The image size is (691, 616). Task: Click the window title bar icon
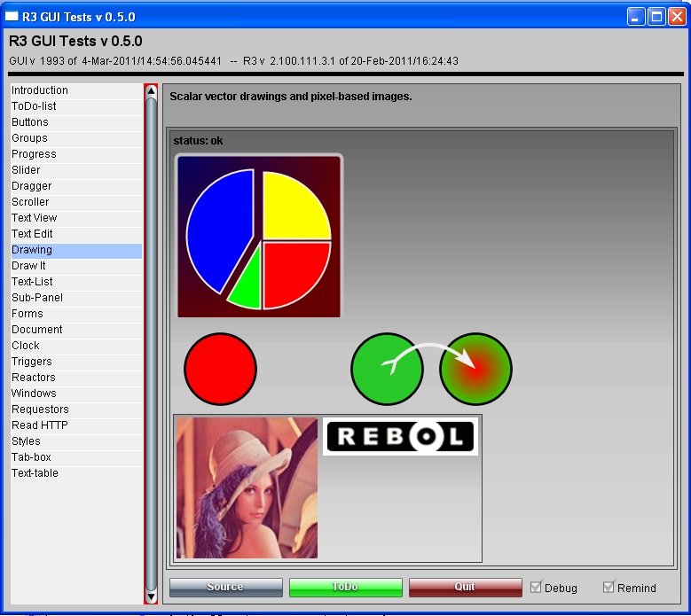12,16
